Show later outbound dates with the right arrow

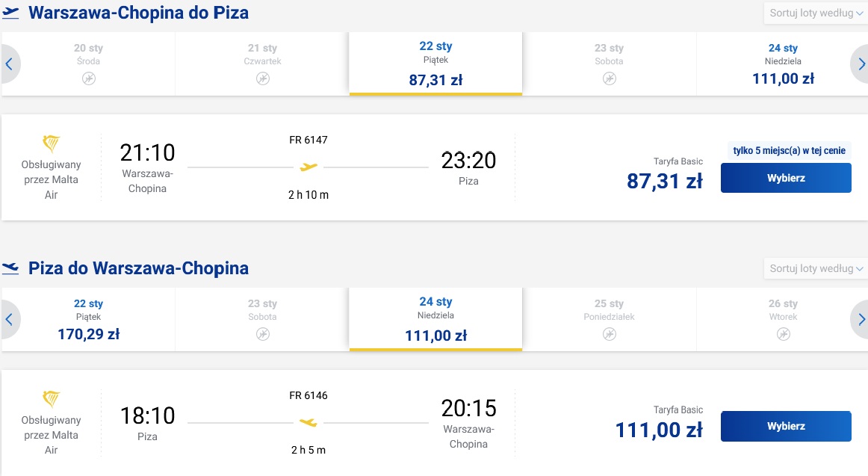(860, 64)
